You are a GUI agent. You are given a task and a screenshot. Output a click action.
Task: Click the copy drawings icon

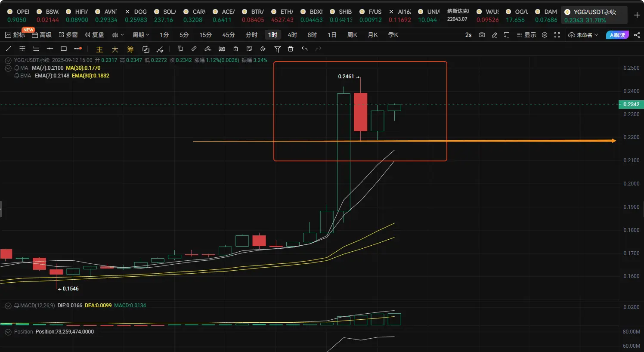[x=180, y=49]
